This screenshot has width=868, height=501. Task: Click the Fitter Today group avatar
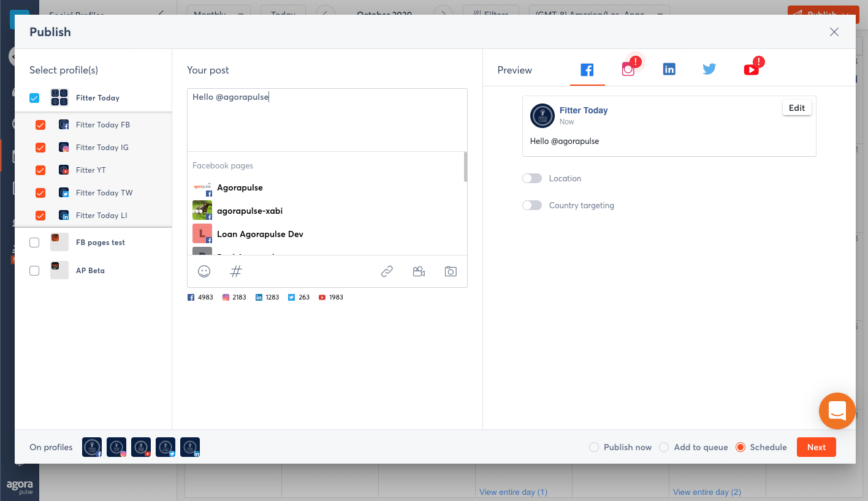click(x=59, y=98)
